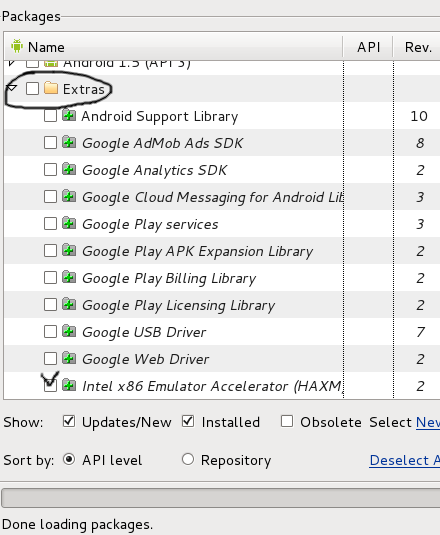Select the Google Analytics SDK row text
The width and height of the screenshot is (440, 535).
pos(155,170)
